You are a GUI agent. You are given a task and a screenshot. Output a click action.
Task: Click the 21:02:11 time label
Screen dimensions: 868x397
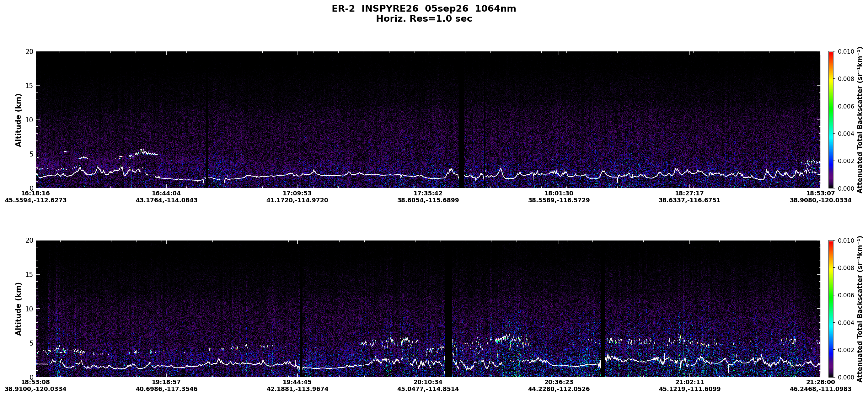coord(689,382)
